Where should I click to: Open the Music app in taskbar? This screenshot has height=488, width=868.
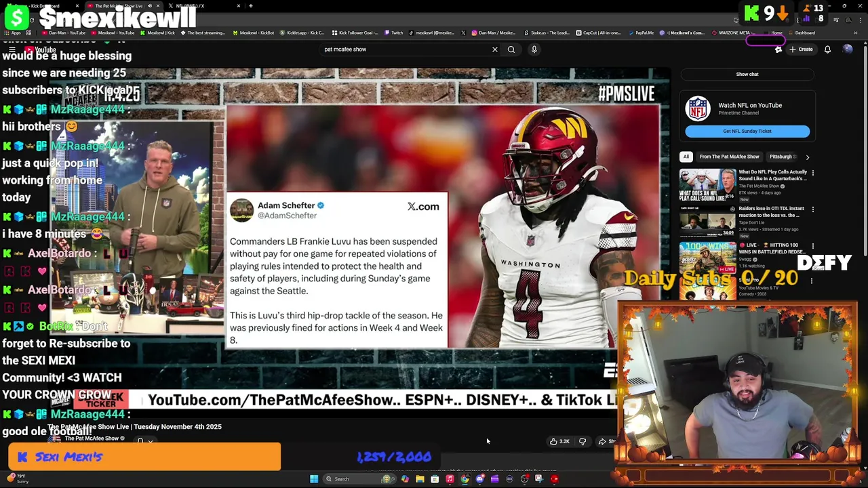click(x=450, y=479)
